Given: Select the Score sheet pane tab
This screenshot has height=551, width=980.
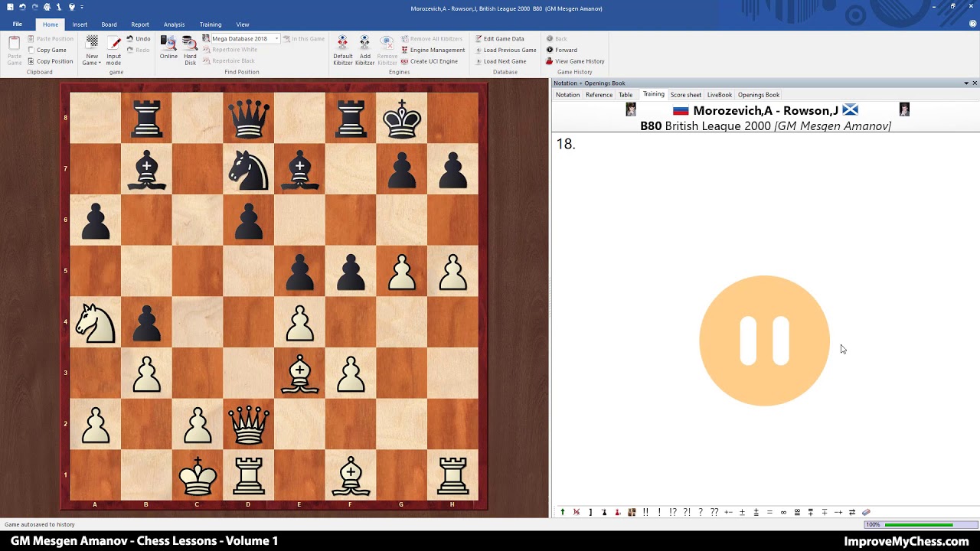Looking at the screenshot, I should click(x=685, y=95).
